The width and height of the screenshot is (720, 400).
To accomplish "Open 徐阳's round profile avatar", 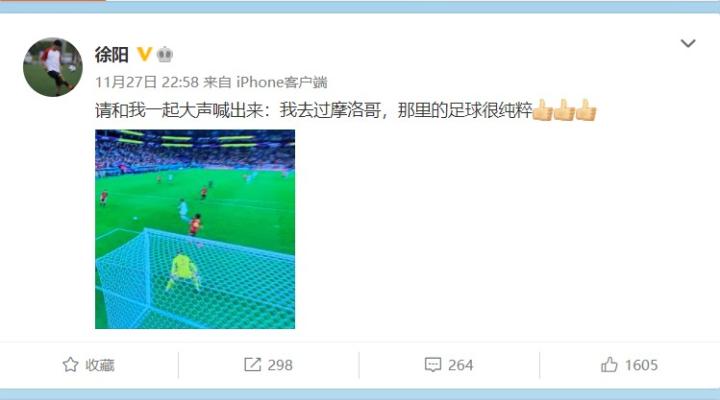I will click(53, 67).
